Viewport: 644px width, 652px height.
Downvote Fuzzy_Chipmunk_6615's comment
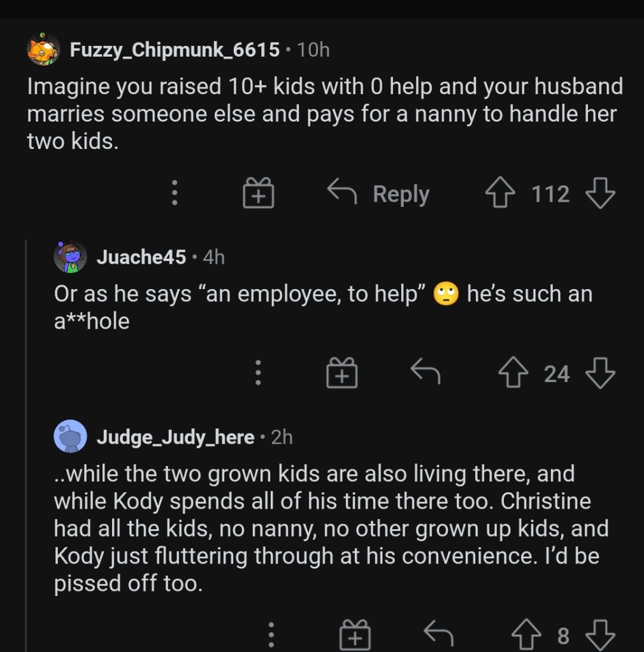tap(599, 194)
